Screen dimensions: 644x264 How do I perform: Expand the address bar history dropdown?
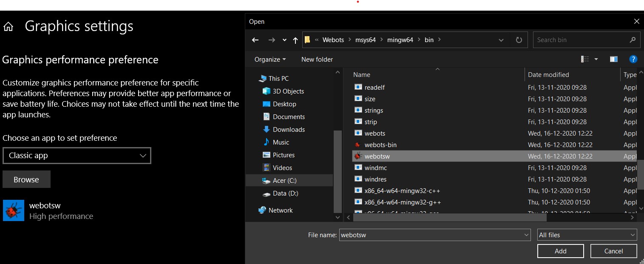pyautogui.click(x=502, y=40)
